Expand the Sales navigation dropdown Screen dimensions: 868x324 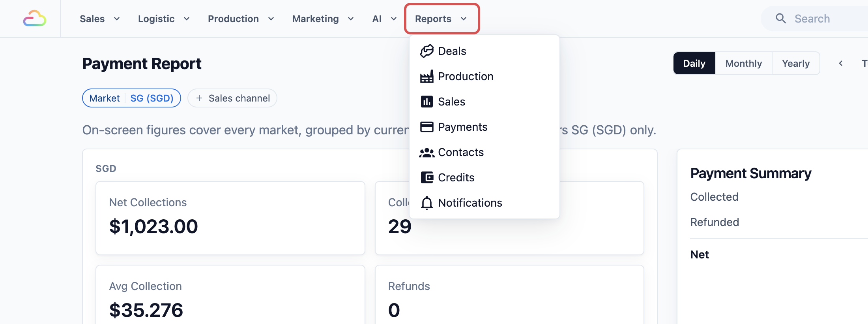pos(100,19)
